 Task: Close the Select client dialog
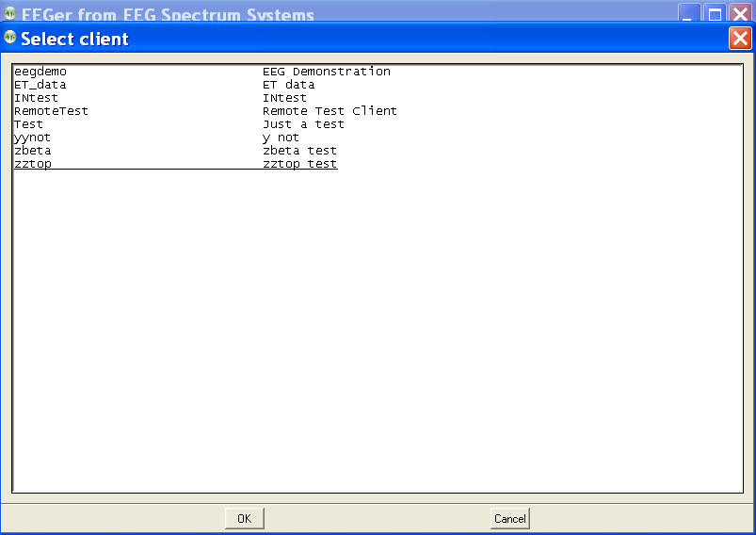740,39
